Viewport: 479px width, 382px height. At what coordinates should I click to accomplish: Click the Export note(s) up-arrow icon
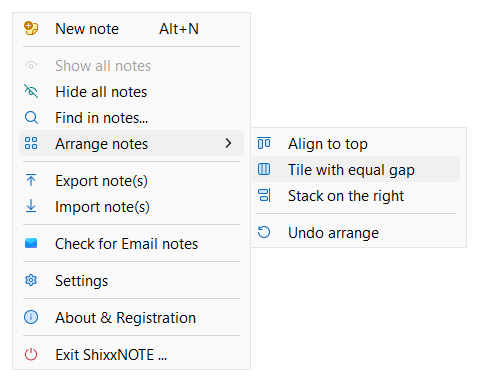point(31,180)
